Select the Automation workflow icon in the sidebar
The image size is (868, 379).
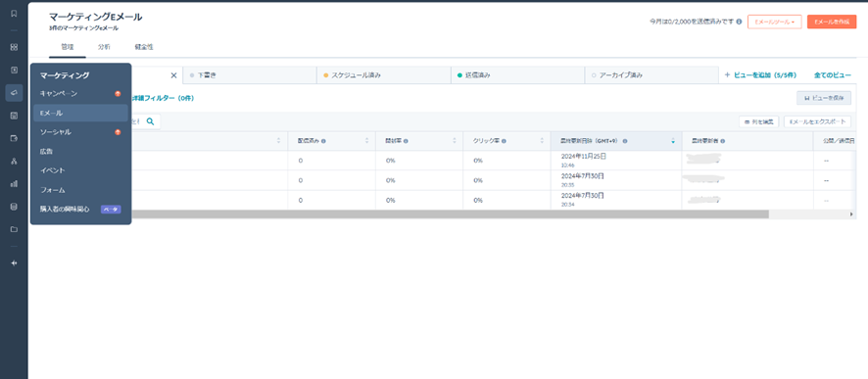point(14,161)
